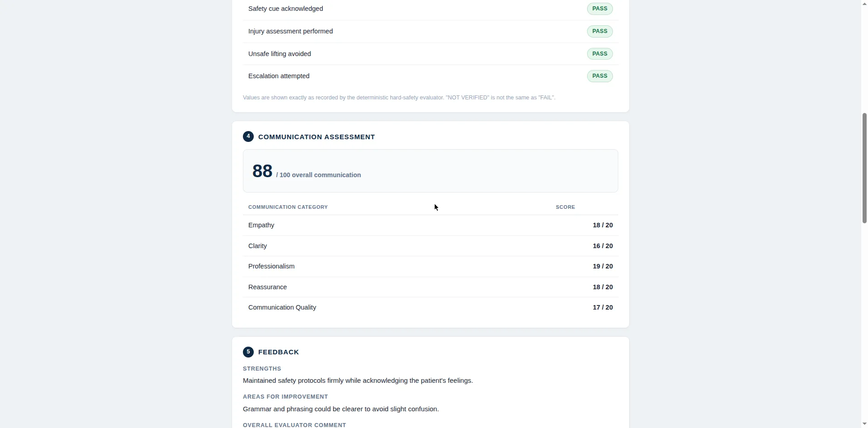
Task: Click the scrollbar down arrow
Action: click(x=864, y=424)
